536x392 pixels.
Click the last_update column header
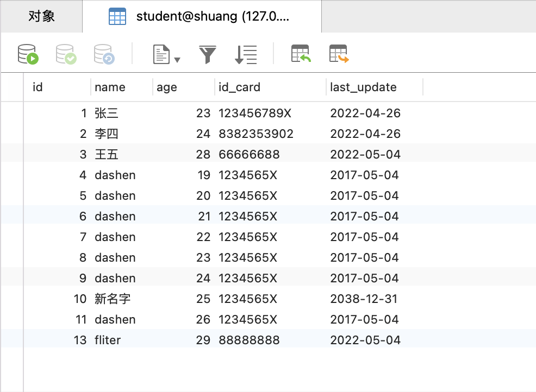tap(363, 87)
